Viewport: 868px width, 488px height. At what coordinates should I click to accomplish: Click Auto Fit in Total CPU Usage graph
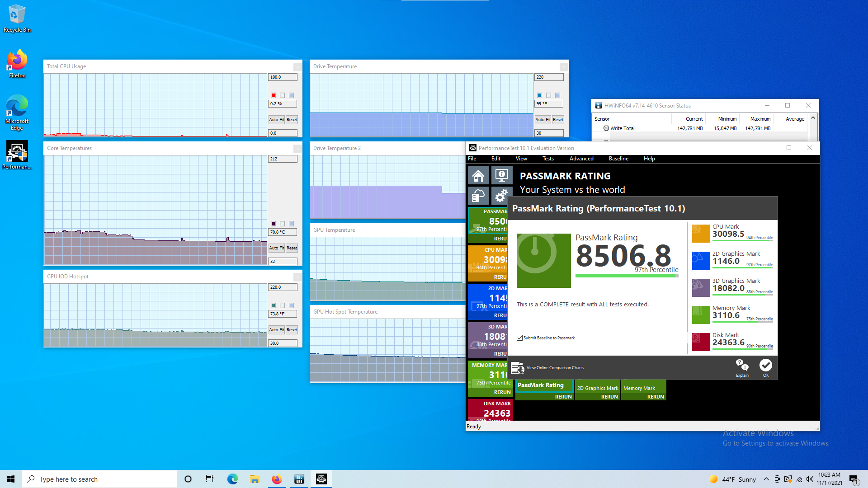[276, 120]
